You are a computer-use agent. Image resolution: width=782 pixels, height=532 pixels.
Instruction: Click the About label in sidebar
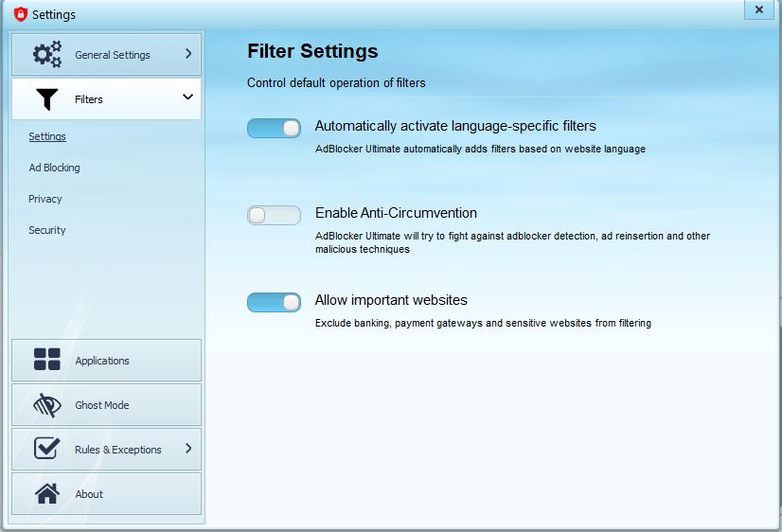click(89, 494)
